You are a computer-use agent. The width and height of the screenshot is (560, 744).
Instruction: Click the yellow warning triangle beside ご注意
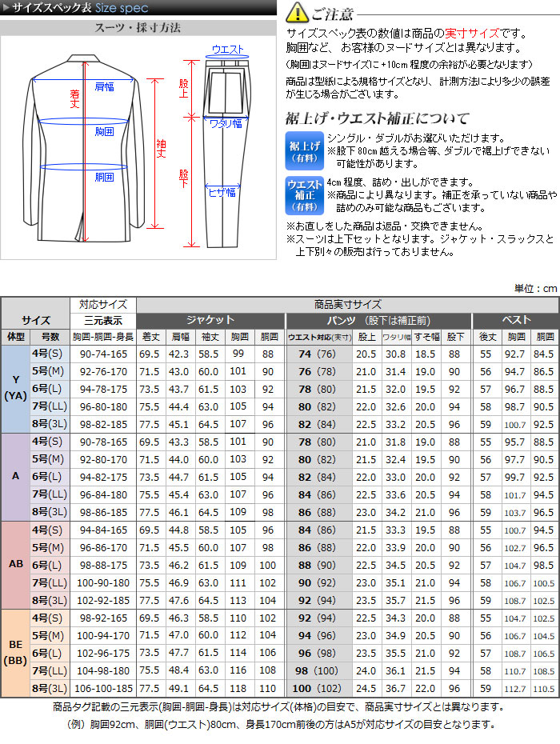(x=296, y=12)
